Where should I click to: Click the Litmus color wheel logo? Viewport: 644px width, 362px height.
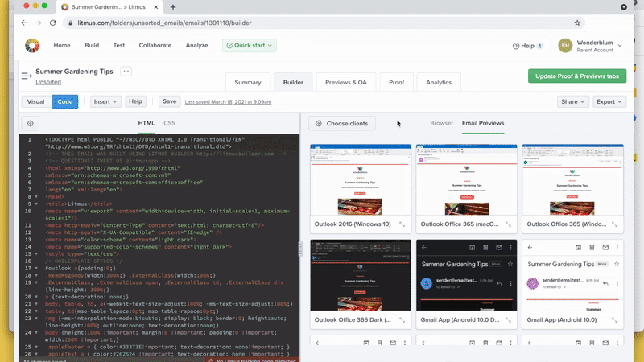32,46
